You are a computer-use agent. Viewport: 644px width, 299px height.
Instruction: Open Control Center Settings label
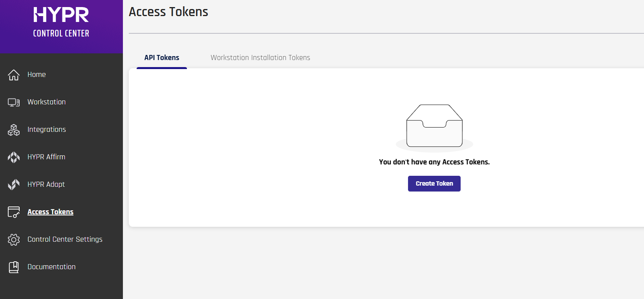click(65, 239)
